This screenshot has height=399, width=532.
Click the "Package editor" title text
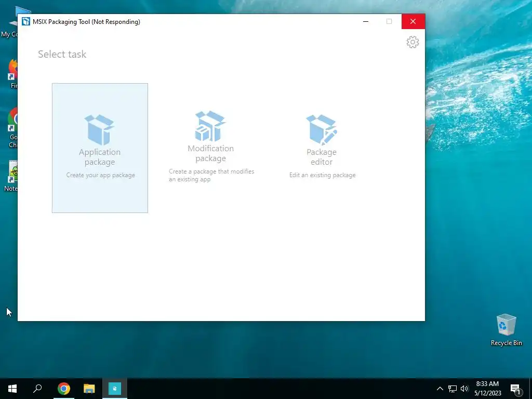click(x=322, y=157)
